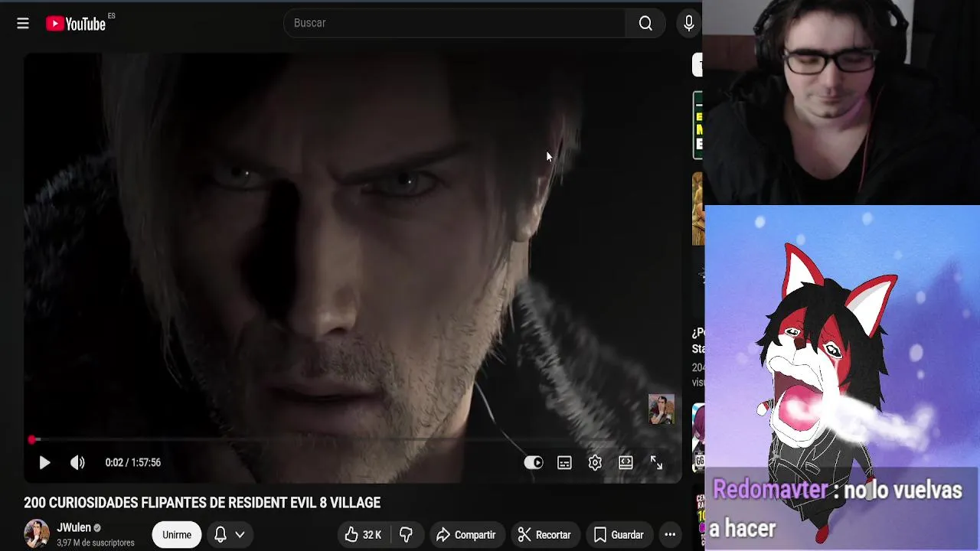This screenshot has height=551, width=980.
Task: Open the JWulen channel name link
Action: 73,527
